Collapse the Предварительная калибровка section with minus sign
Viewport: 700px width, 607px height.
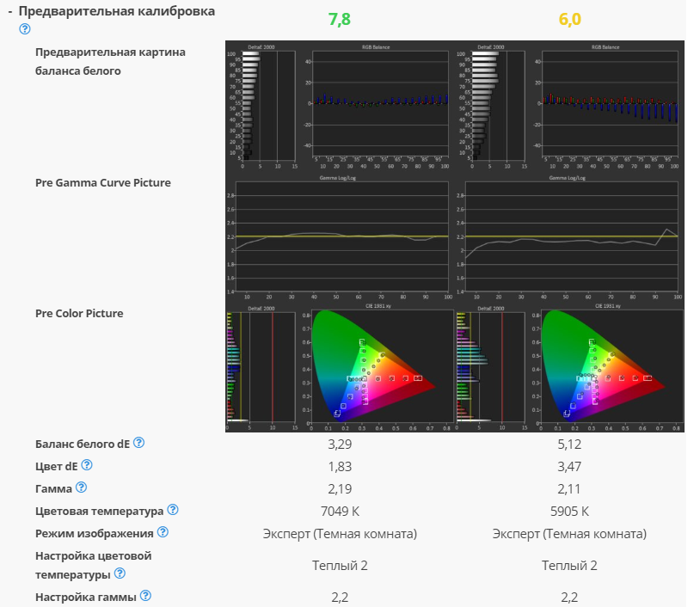point(10,12)
